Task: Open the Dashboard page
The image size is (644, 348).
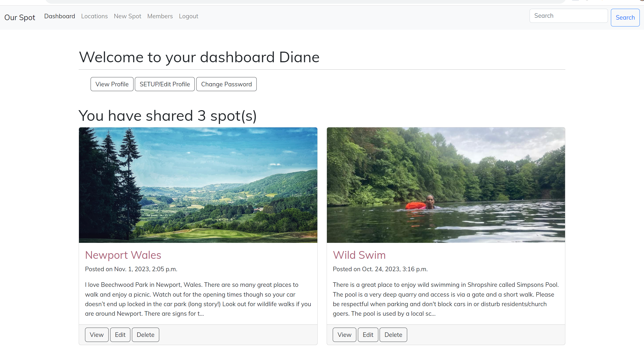Action: point(59,16)
